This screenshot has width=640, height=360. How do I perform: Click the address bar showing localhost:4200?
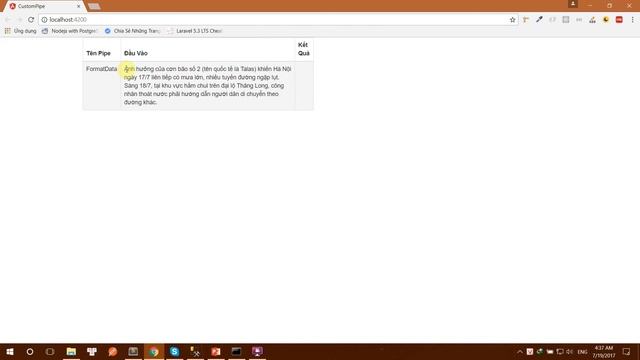[278, 20]
